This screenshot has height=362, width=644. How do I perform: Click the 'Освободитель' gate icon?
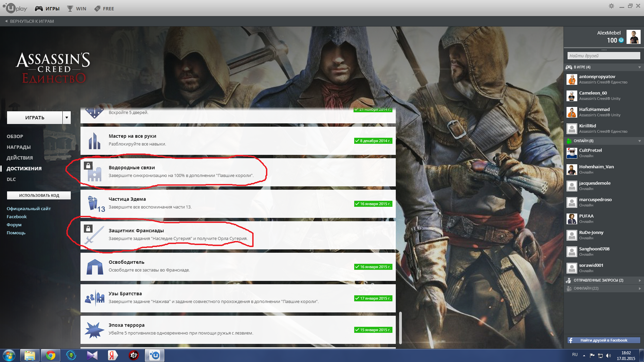click(x=95, y=267)
